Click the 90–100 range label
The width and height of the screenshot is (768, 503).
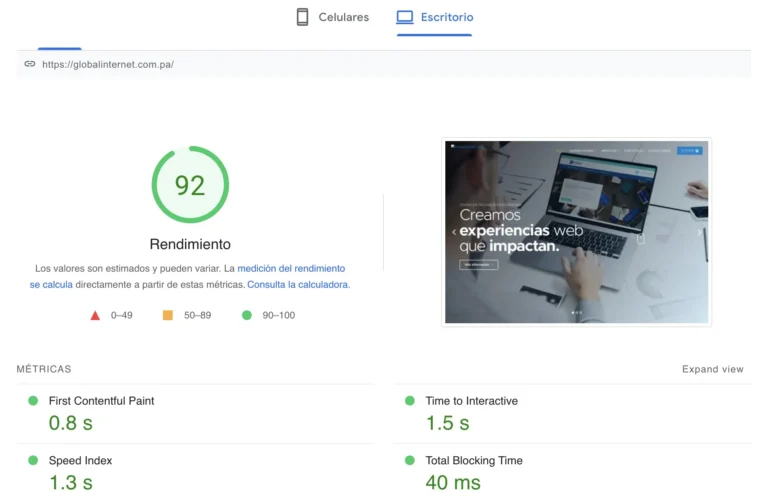279,315
